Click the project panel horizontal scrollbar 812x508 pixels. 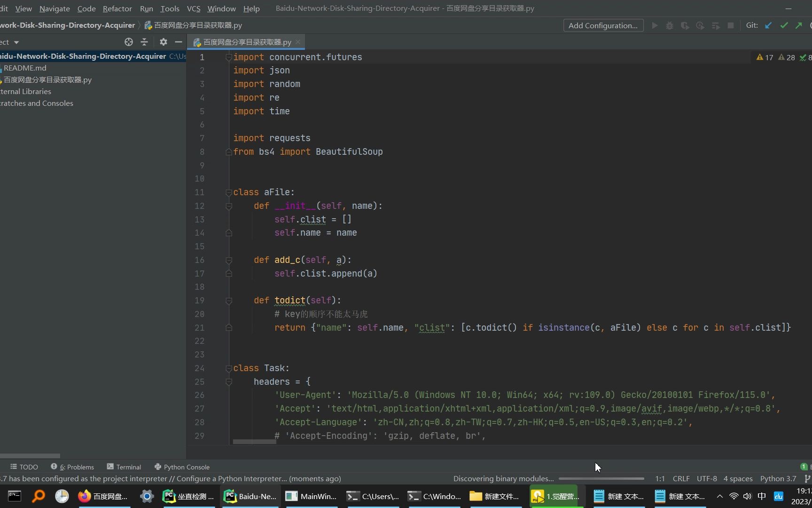pyautogui.click(x=30, y=456)
